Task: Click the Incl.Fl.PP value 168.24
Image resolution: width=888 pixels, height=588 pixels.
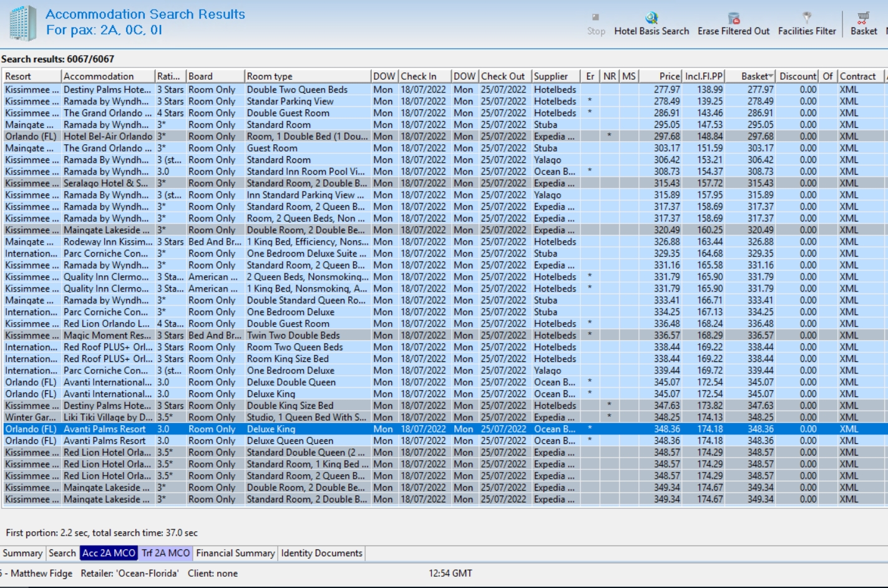Action: coord(710,323)
